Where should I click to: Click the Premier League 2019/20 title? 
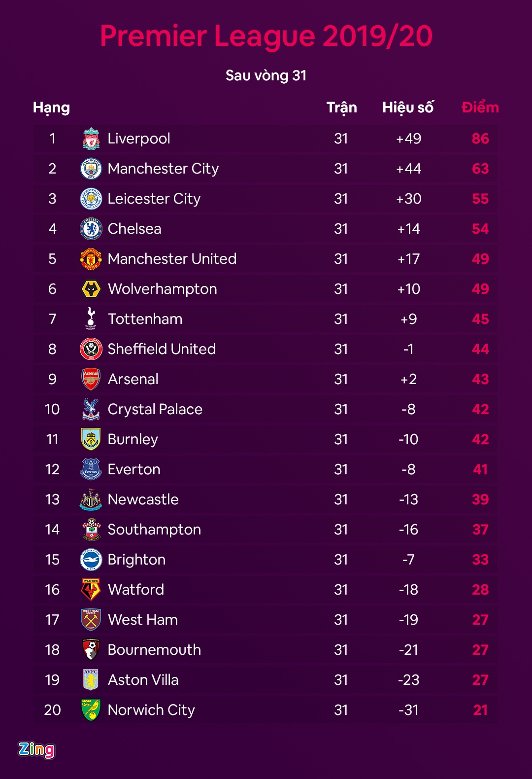(266, 36)
